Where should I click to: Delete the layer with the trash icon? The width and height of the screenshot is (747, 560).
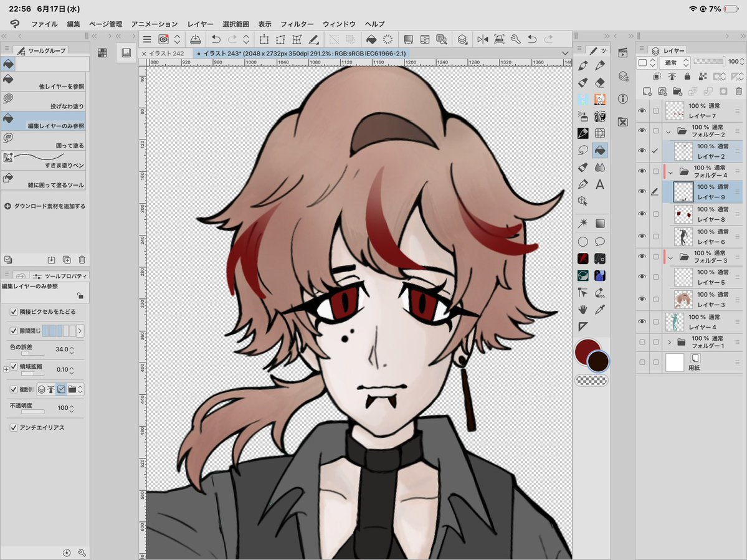[x=738, y=91]
